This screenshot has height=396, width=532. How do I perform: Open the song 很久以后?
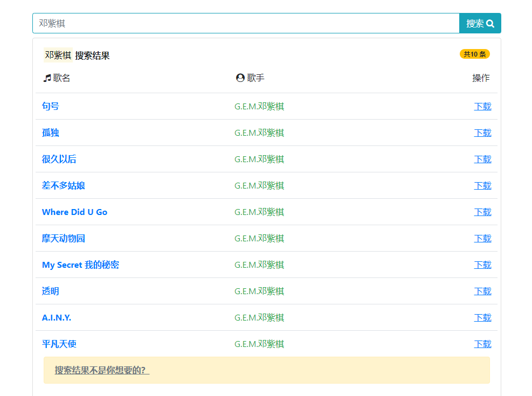click(59, 159)
